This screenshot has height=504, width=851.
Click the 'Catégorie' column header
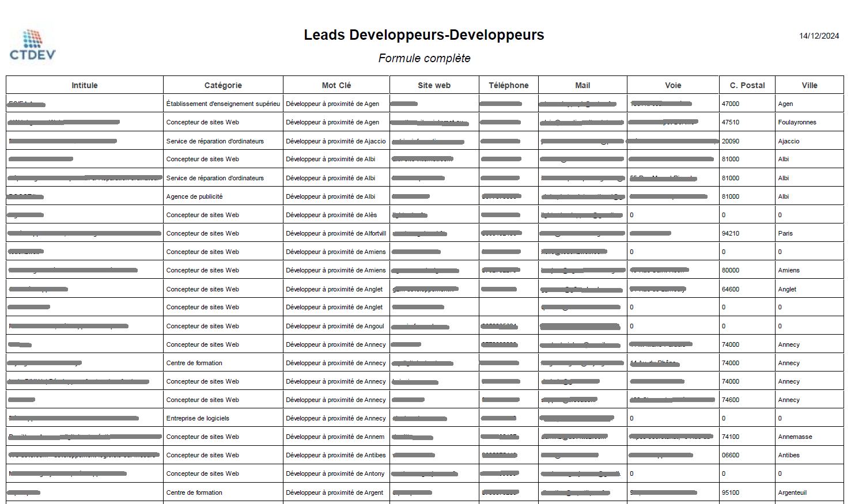point(223,85)
